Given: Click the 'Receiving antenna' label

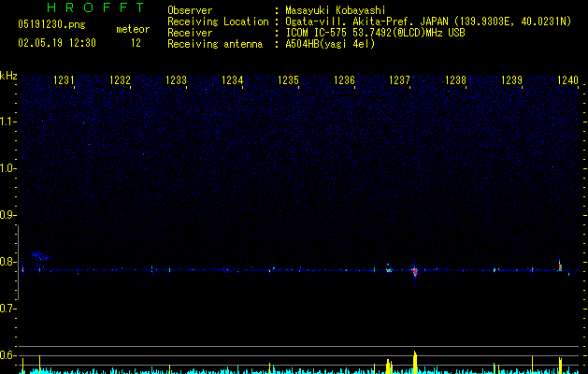Looking at the screenshot, I should click(x=215, y=44).
